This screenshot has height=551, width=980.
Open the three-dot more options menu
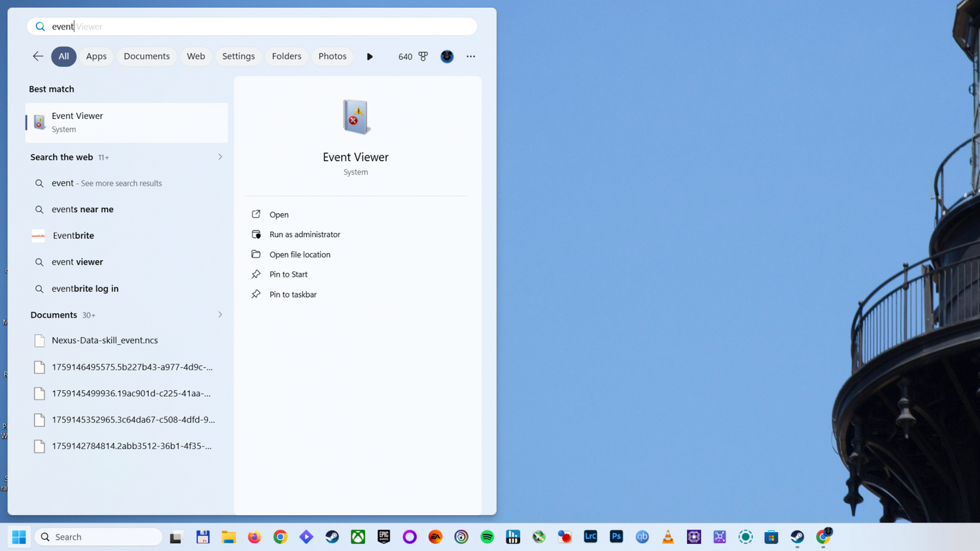[x=470, y=56]
